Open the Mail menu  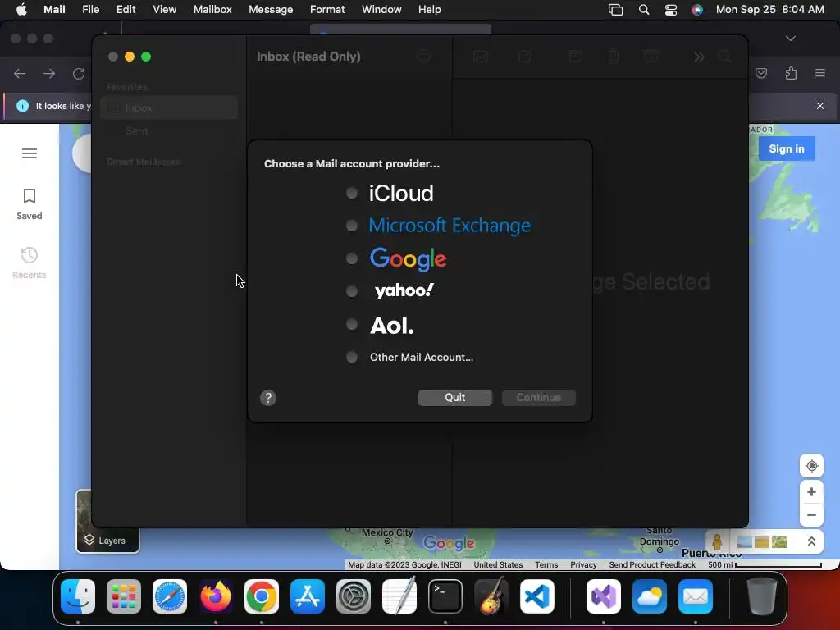click(x=54, y=10)
